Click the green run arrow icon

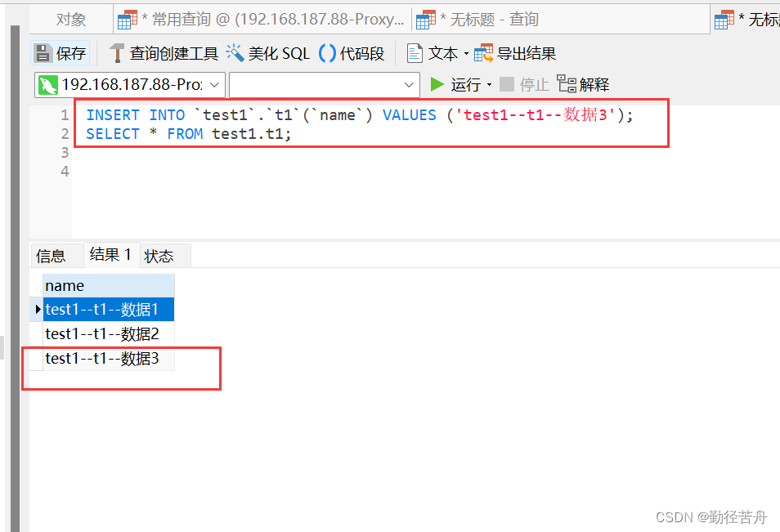[437, 84]
